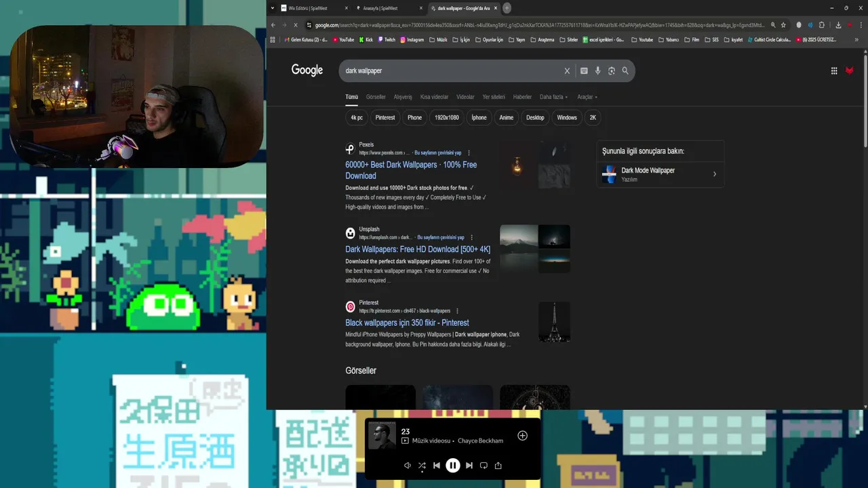Select the Desktop filter chip
Image resolution: width=868 pixels, height=488 pixels.
click(535, 117)
